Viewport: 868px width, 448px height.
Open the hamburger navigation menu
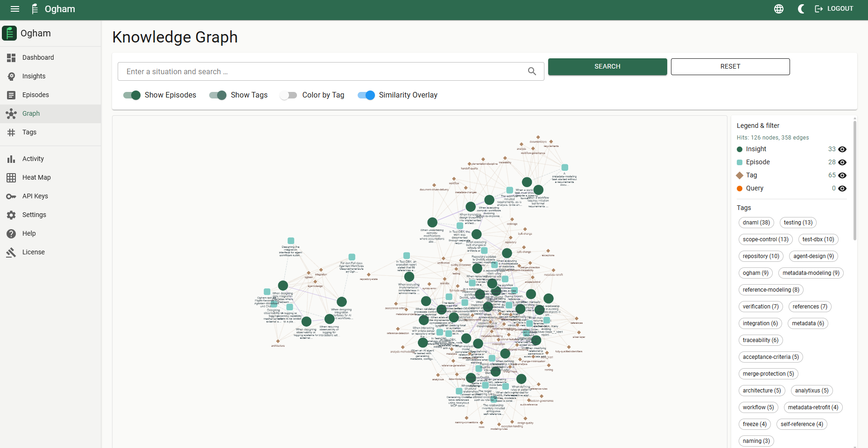15,9
